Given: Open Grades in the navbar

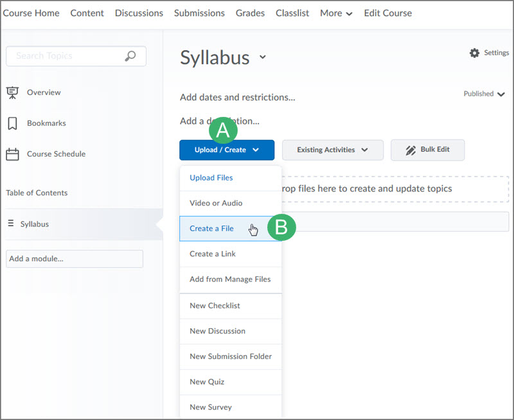Looking at the screenshot, I should pos(250,13).
